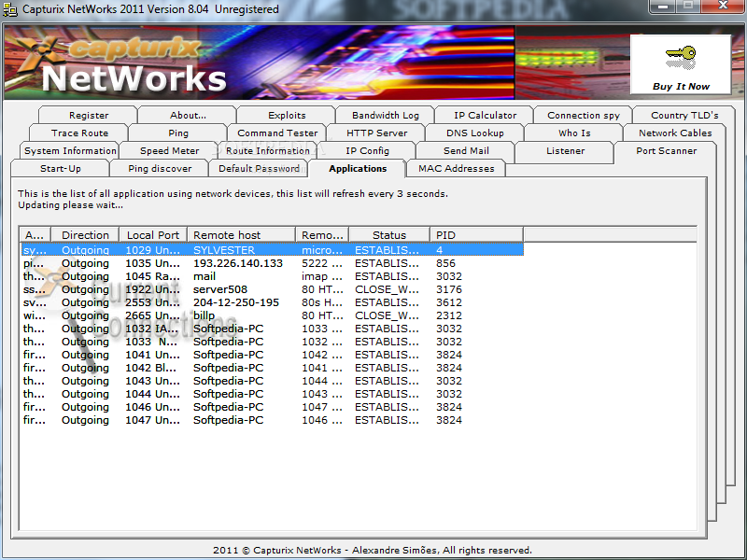Open the IP Calculator tab

click(x=485, y=115)
